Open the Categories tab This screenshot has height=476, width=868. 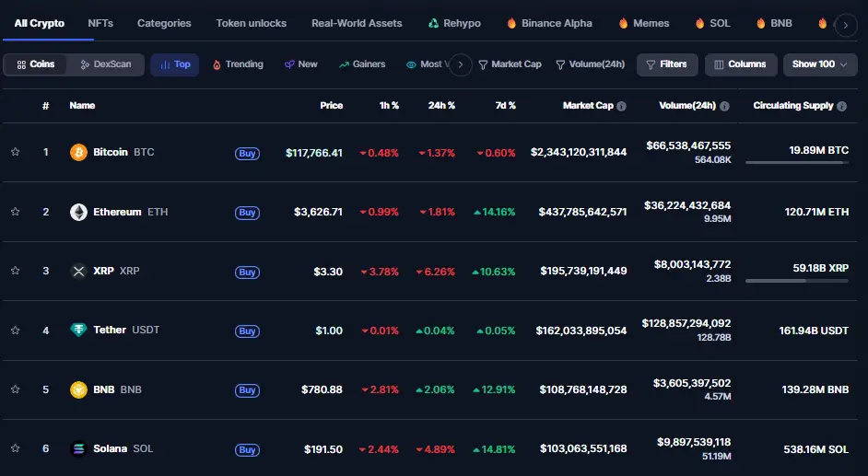tap(164, 24)
